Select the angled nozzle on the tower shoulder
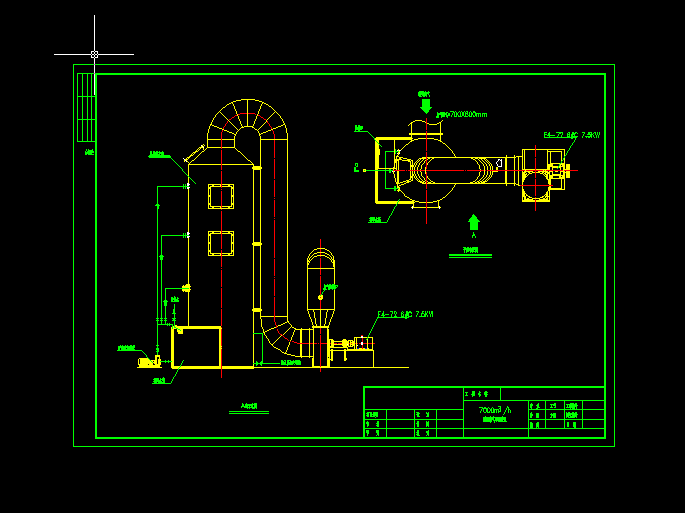Viewport: 685px width, 513px height. coord(194,153)
